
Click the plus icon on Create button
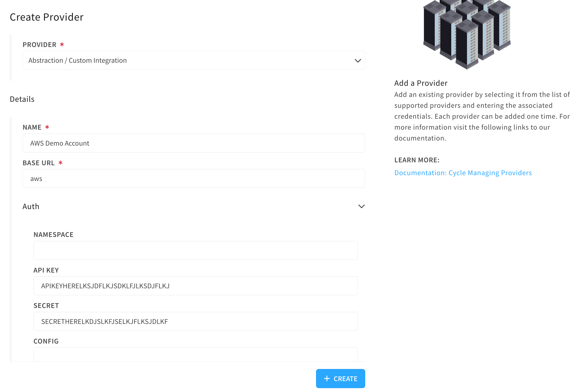coord(327,378)
